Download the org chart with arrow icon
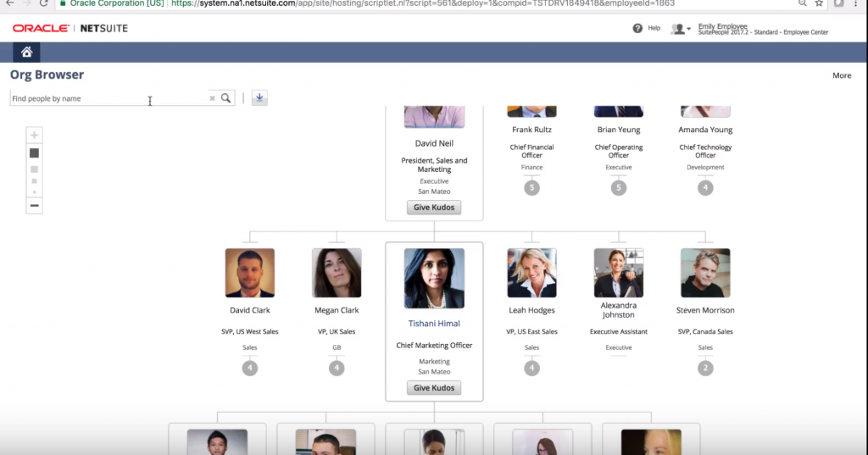Screen dimensions: 868x455 tap(259, 97)
